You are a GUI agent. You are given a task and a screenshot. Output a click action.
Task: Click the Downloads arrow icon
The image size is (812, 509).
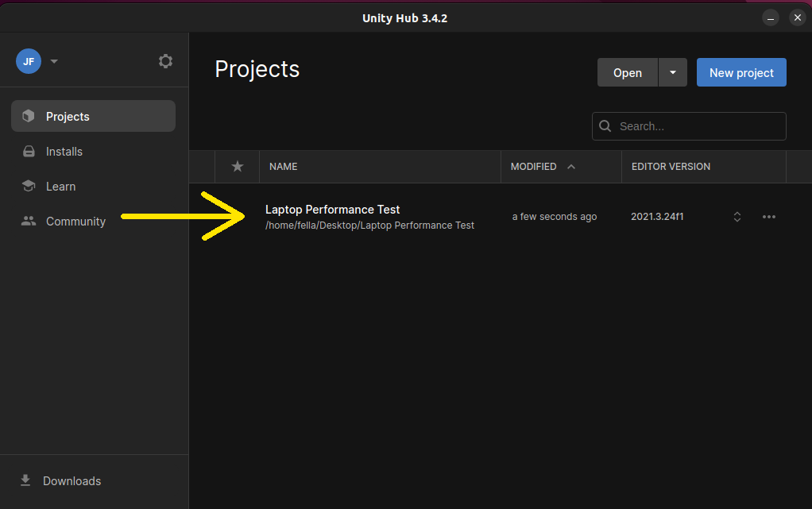25,480
